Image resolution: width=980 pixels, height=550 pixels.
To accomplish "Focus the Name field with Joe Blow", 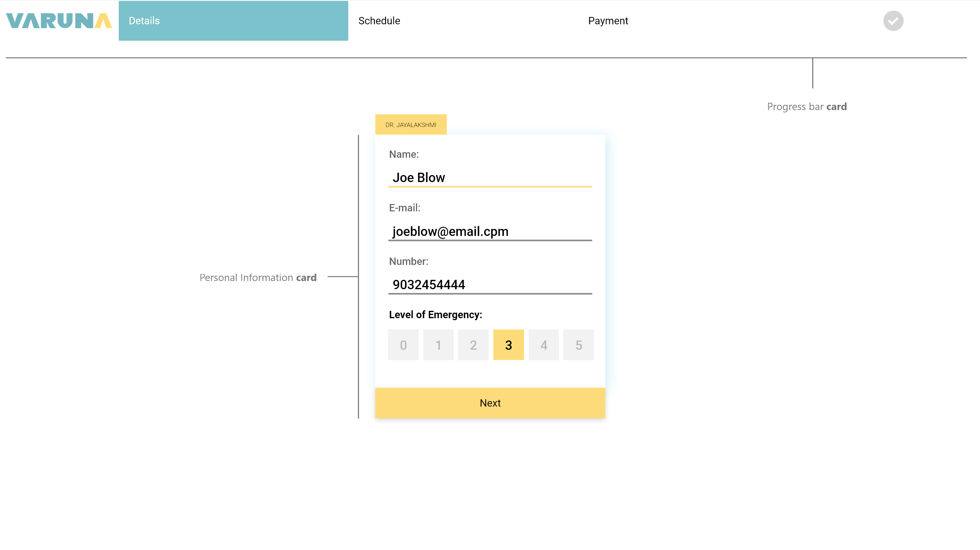I will [x=490, y=177].
